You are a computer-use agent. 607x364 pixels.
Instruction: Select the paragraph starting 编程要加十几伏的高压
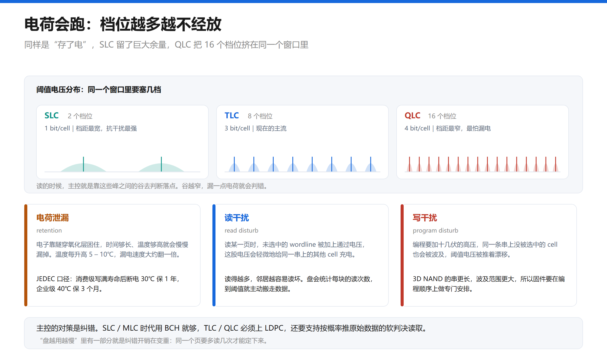click(x=485, y=249)
